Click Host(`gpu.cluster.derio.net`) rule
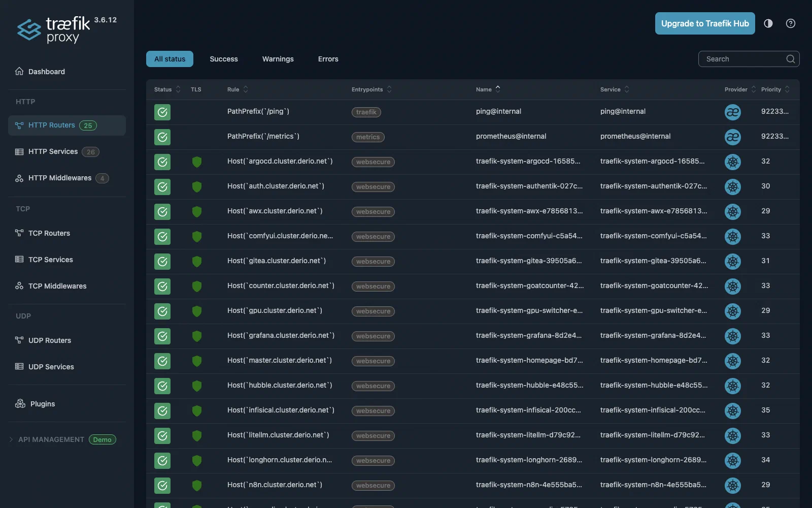 pyautogui.click(x=275, y=310)
